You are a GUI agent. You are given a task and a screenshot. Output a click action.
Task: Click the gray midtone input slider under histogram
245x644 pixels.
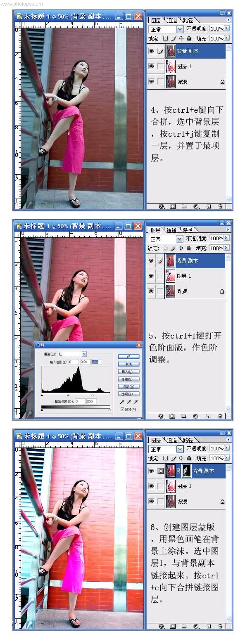68,395
